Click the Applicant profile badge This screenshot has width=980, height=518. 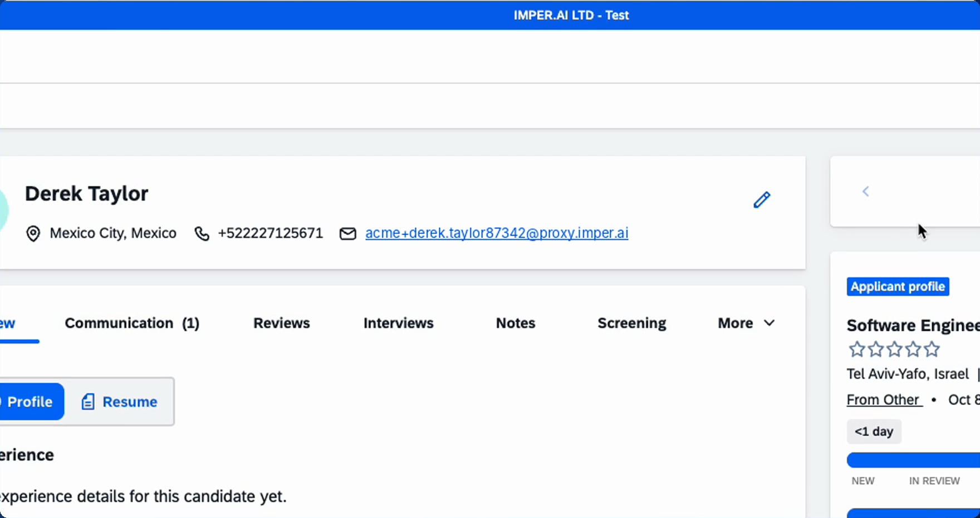(x=898, y=287)
